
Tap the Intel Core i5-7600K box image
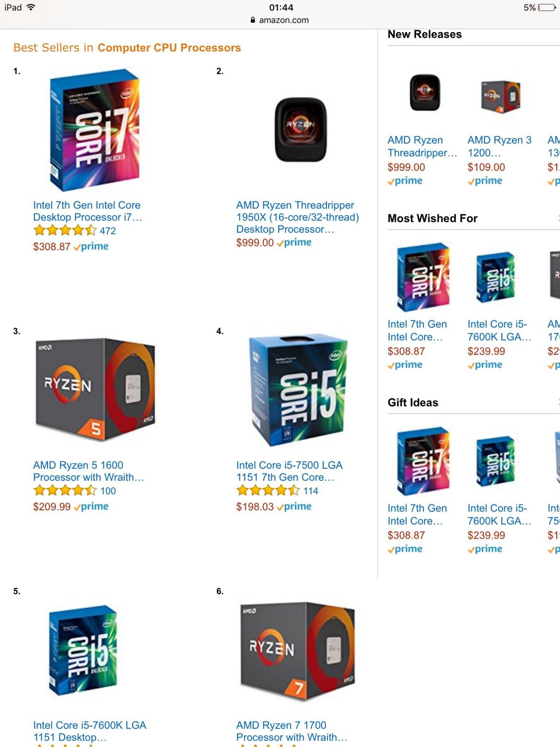pyautogui.click(x=83, y=650)
